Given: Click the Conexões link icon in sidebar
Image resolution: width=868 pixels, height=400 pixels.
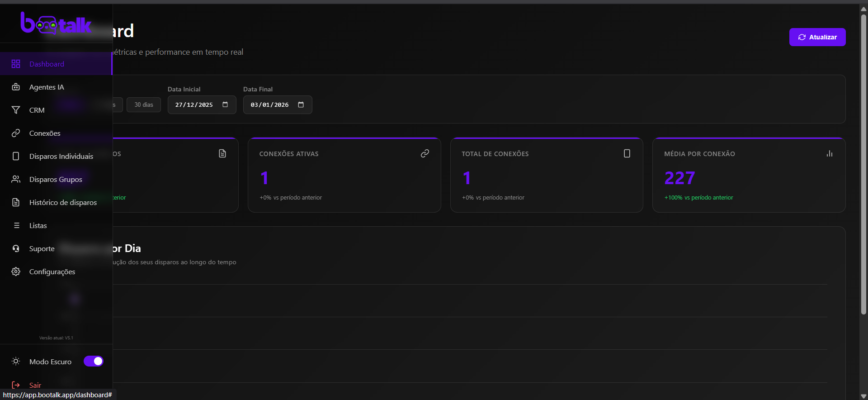Looking at the screenshot, I should coord(16,133).
